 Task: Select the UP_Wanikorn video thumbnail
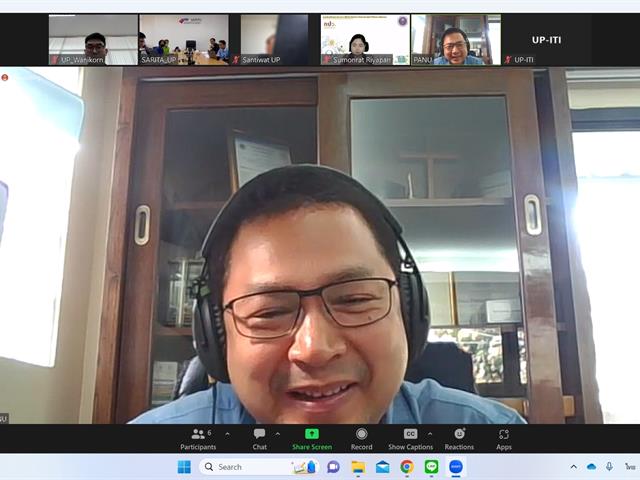tap(93, 40)
